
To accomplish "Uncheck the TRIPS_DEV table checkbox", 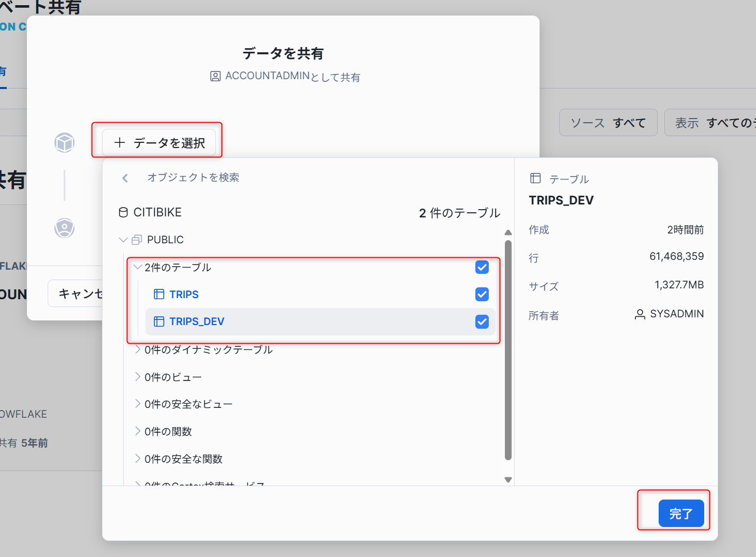I will (x=482, y=321).
